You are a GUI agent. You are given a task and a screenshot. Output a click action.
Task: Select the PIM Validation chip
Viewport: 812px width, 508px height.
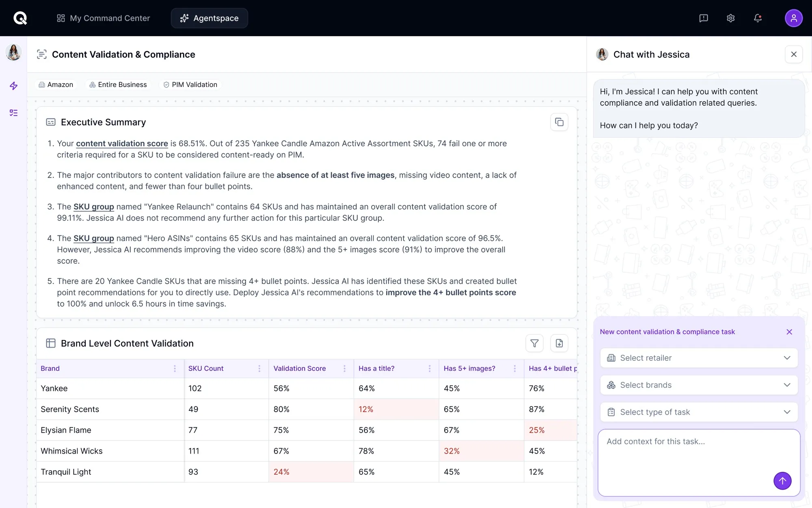[x=190, y=85]
